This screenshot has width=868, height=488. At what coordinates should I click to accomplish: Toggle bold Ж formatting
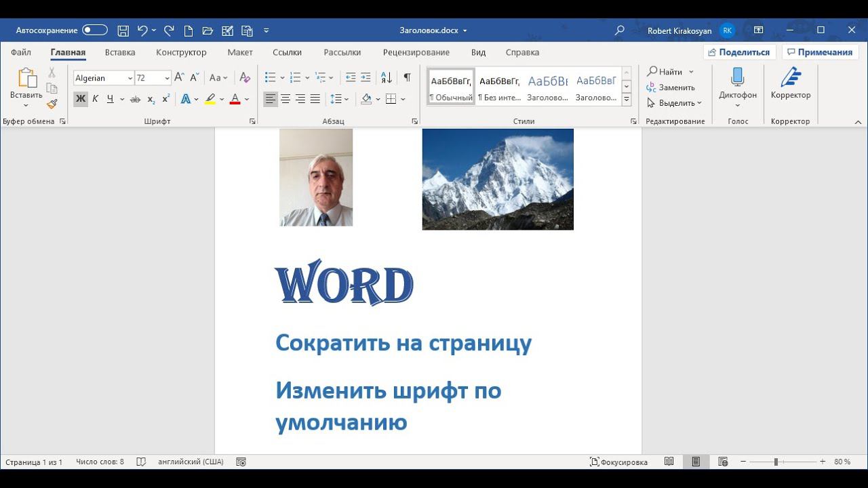tap(81, 100)
